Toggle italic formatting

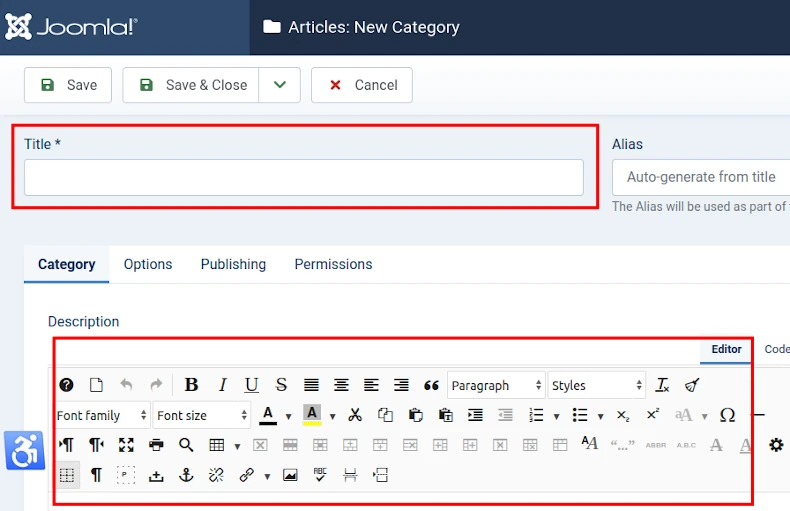tap(222, 385)
